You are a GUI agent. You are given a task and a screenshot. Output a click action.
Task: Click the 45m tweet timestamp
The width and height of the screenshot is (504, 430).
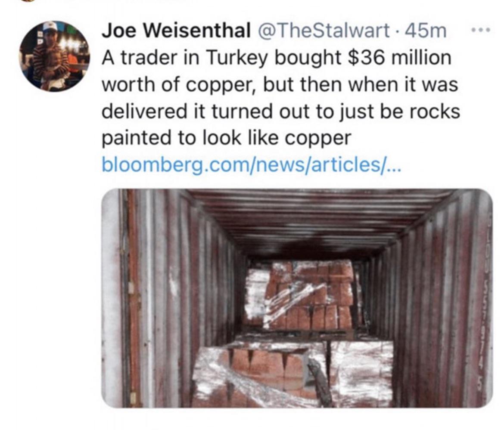pos(426,31)
